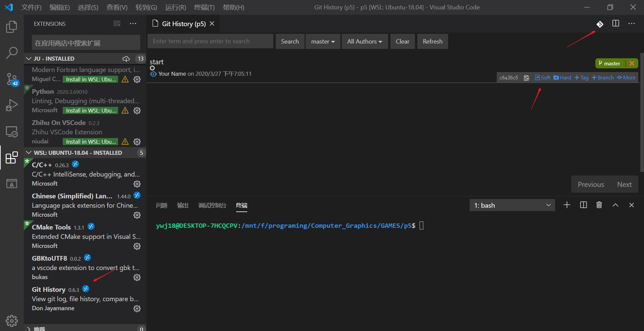Switch to the 调试控制台 panel tab
The width and height of the screenshot is (644, 331).
tap(212, 205)
